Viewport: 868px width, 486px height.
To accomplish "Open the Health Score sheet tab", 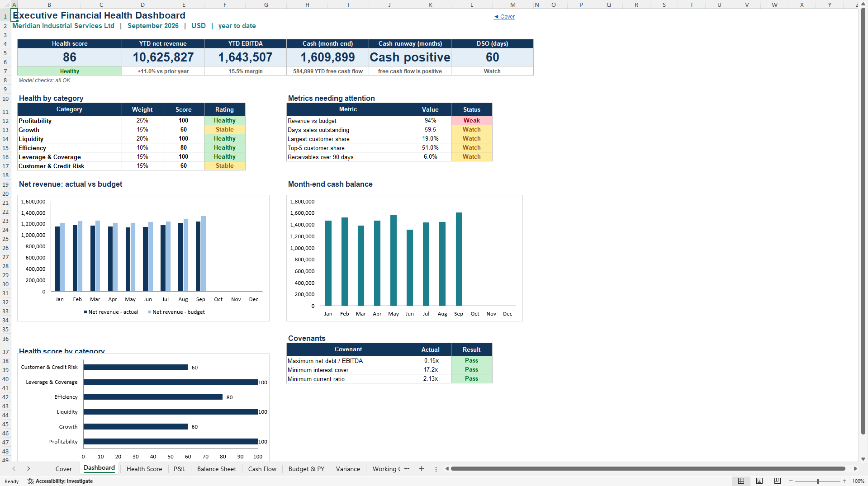I will point(144,469).
